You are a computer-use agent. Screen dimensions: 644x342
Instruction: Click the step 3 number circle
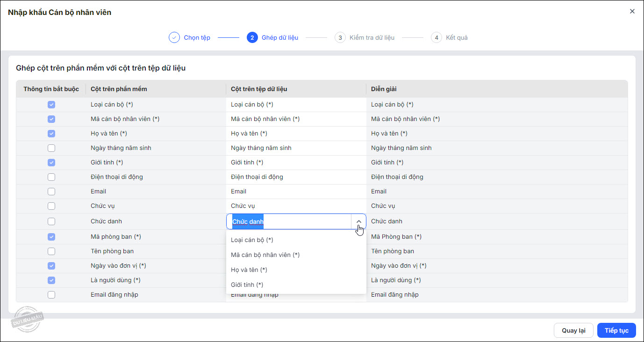pos(340,38)
